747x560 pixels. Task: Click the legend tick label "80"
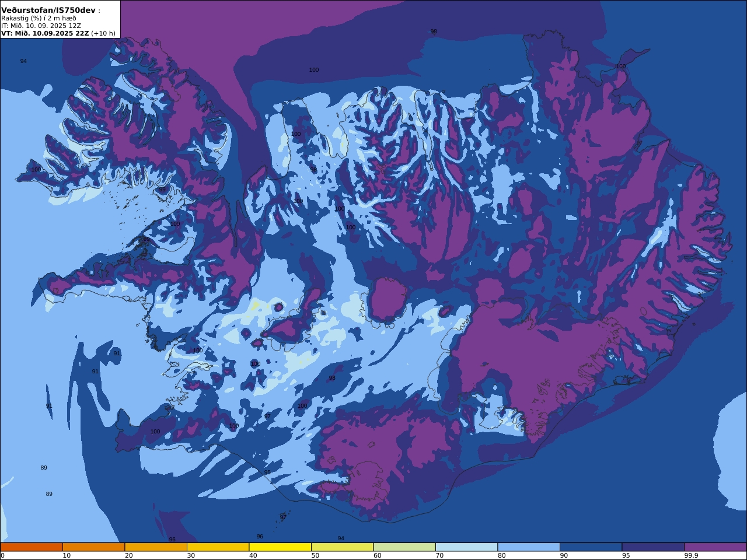click(x=501, y=556)
